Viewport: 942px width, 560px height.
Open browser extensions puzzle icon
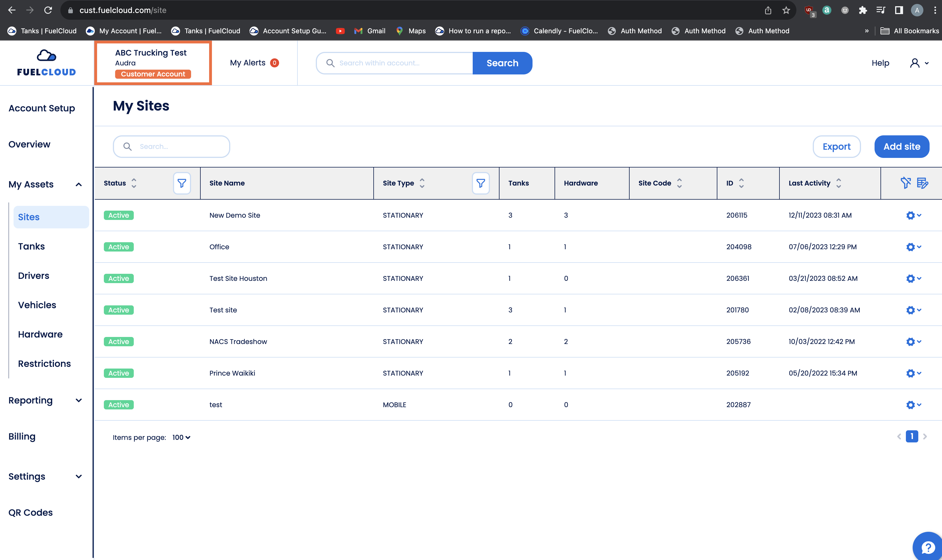(863, 10)
